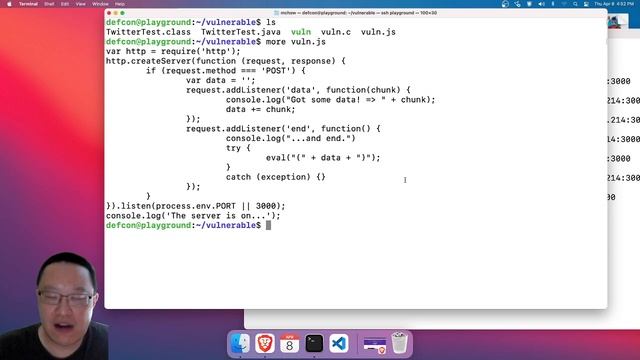The height and width of the screenshot is (360, 640).
Task: Open Control Center in menu bar
Action: pyautogui.click(x=586, y=4)
